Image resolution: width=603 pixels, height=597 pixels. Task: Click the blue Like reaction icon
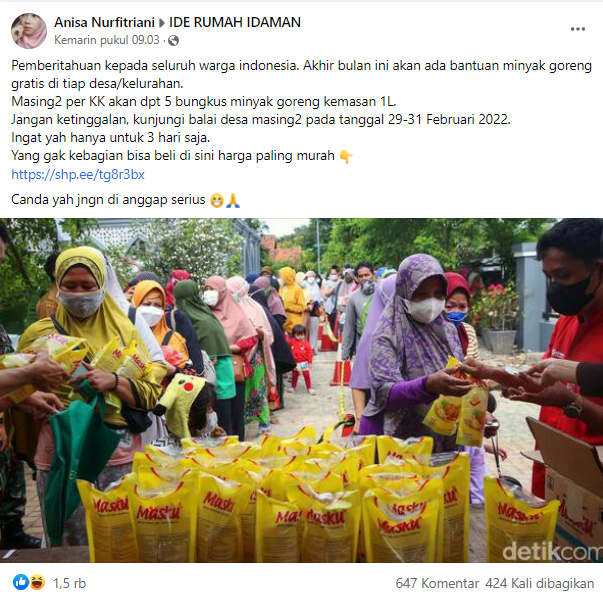pos(21,582)
